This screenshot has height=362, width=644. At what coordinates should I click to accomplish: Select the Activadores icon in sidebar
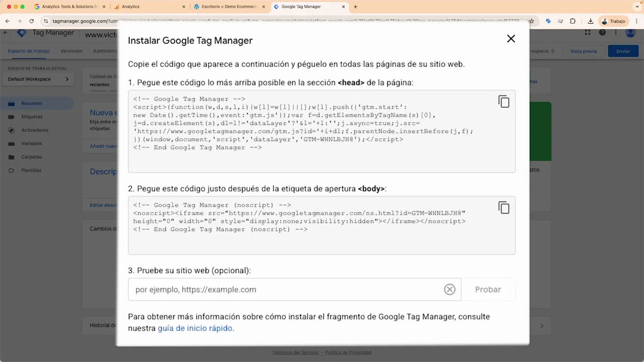[11, 130]
